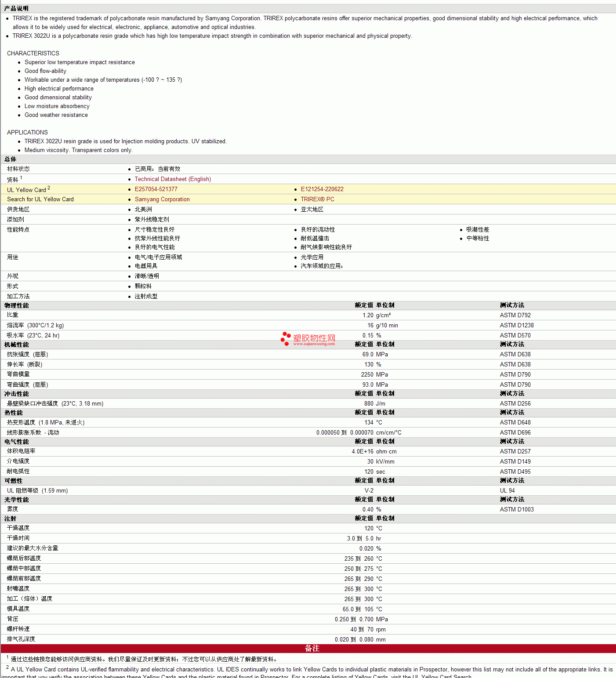Click the 紫外线稳定剂 additive entry
Image resolution: width=616 pixels, height=678 pixels.
[152, 220]
